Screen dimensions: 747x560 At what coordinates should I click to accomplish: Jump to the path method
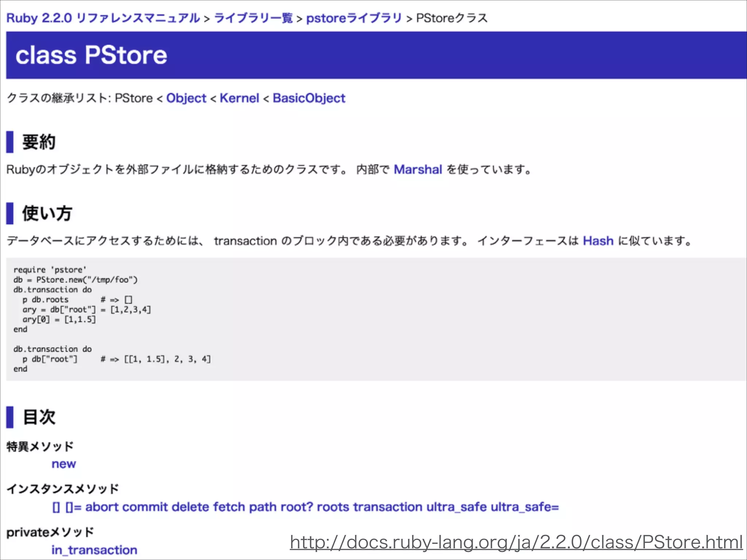(x=263, y=507)
